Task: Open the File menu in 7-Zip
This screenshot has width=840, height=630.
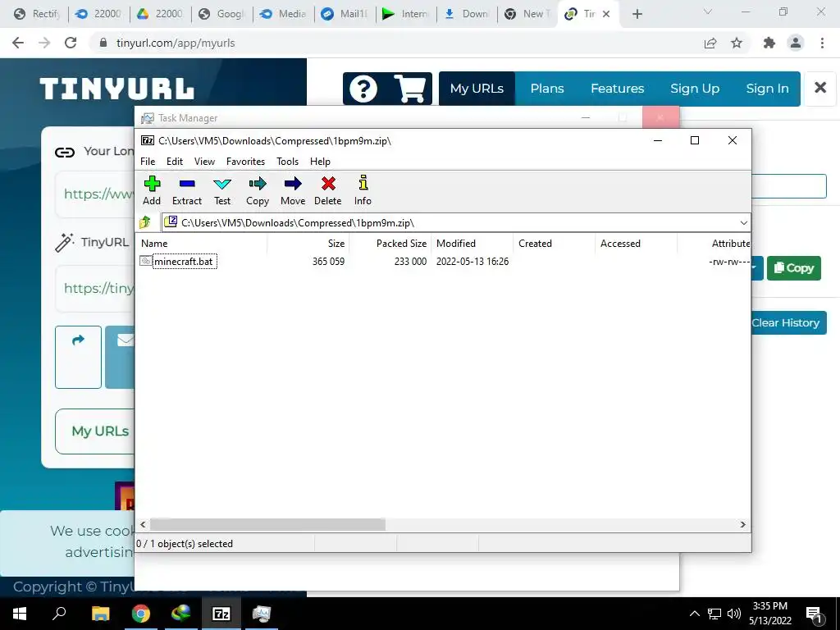Action: (148, 162)
